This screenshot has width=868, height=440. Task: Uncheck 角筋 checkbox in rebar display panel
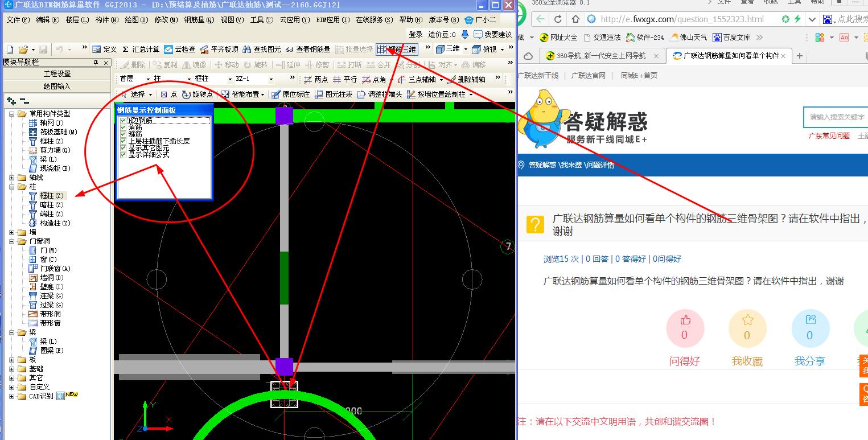pyautogui.click(x=124, y=128)
